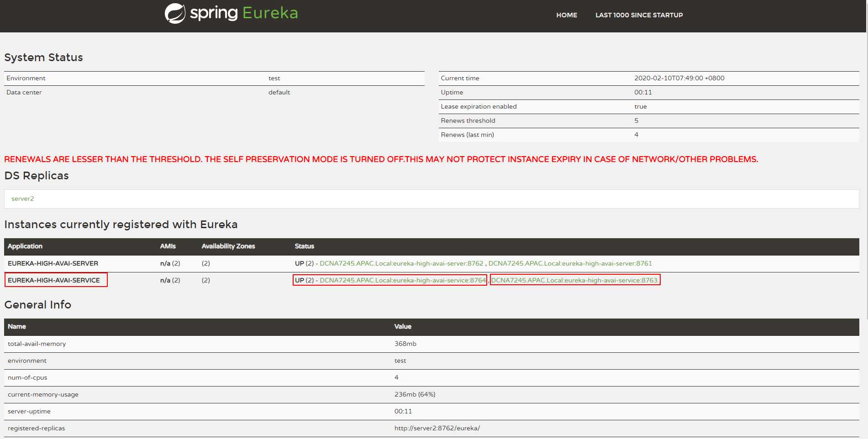Click the Availability Zones column header
The height and width of the screenshot is (439, 868).
pyautogui.click(x=228, y=246)
